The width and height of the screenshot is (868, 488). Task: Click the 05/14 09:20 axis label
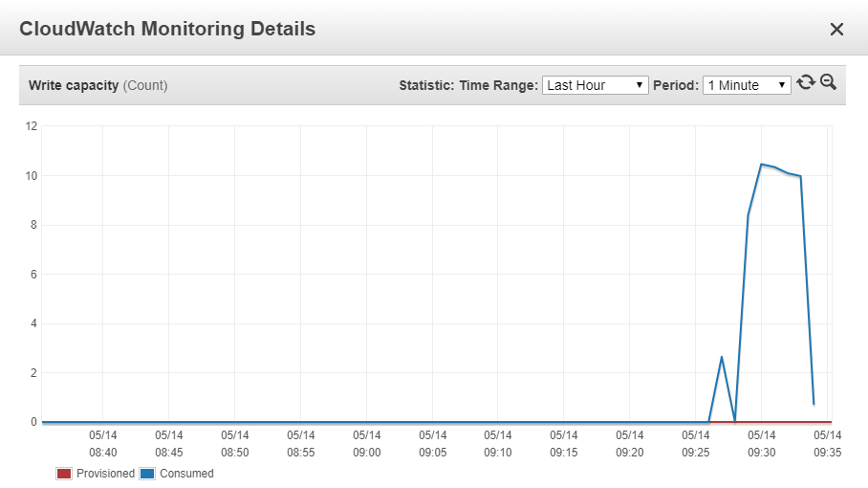coord(630,444)
